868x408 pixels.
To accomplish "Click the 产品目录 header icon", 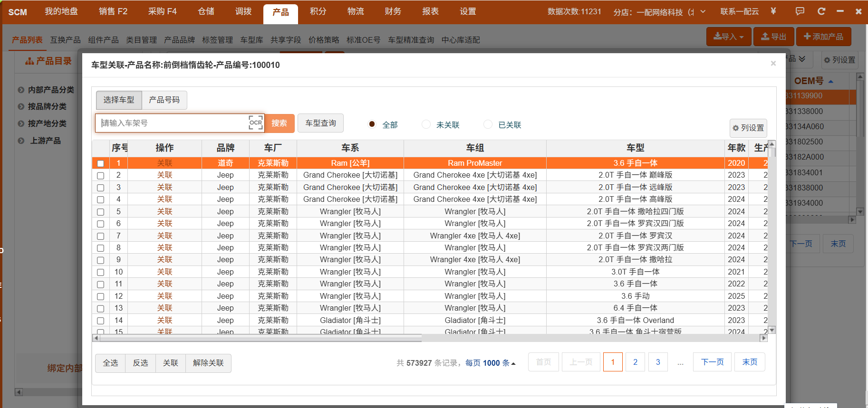I will tap(29, 61).
